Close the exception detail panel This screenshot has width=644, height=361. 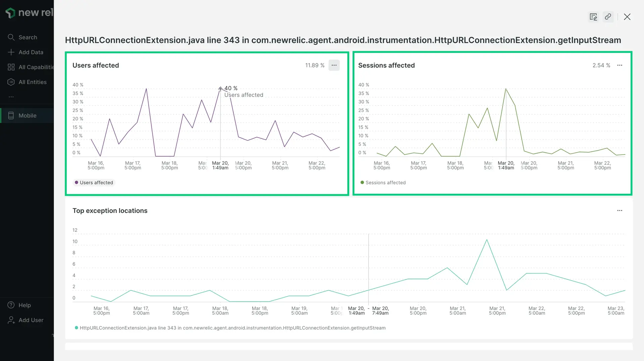(627, 17)
